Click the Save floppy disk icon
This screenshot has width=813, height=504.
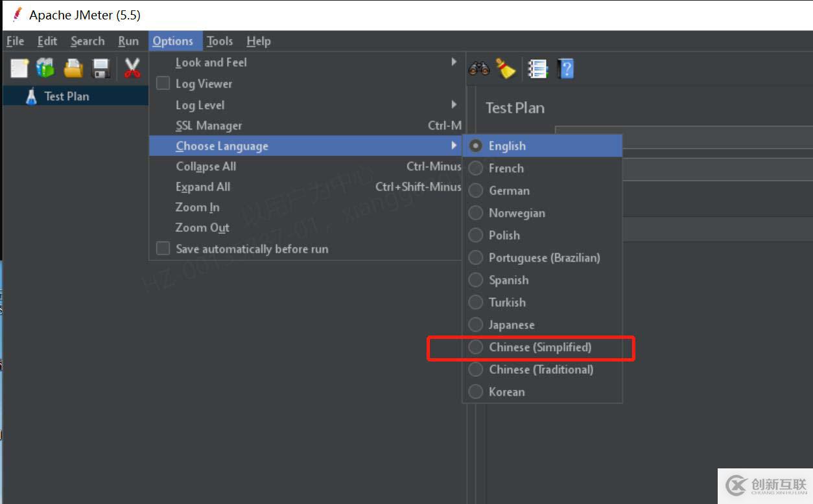(101, 68)
